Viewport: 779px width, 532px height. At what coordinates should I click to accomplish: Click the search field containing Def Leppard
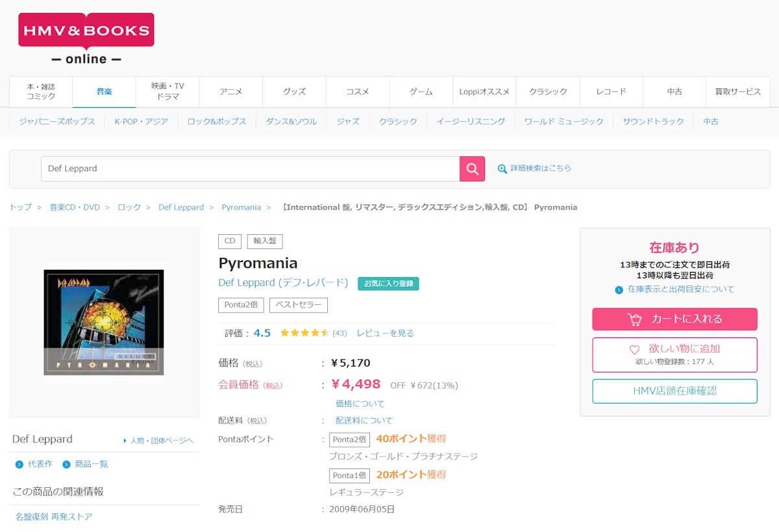tap(250, 169)
